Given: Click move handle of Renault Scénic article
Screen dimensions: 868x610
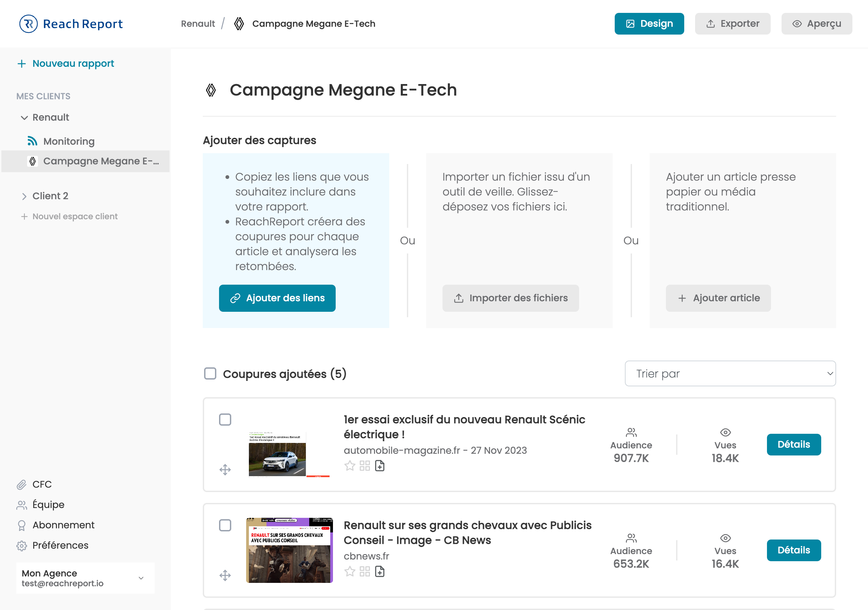Looking at the screenshot, I should pos(225,470).
